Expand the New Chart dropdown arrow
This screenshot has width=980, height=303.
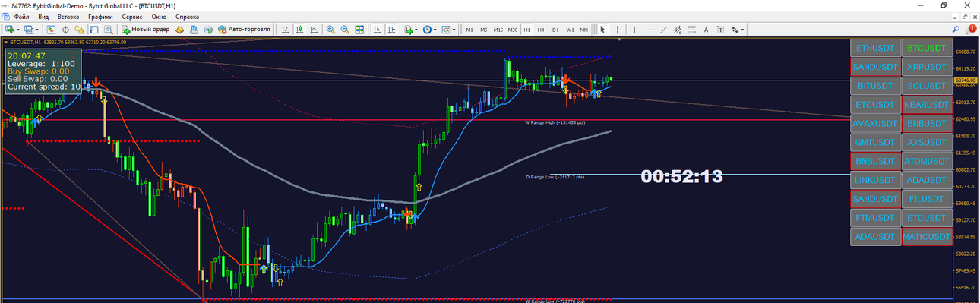coord(18,30)
